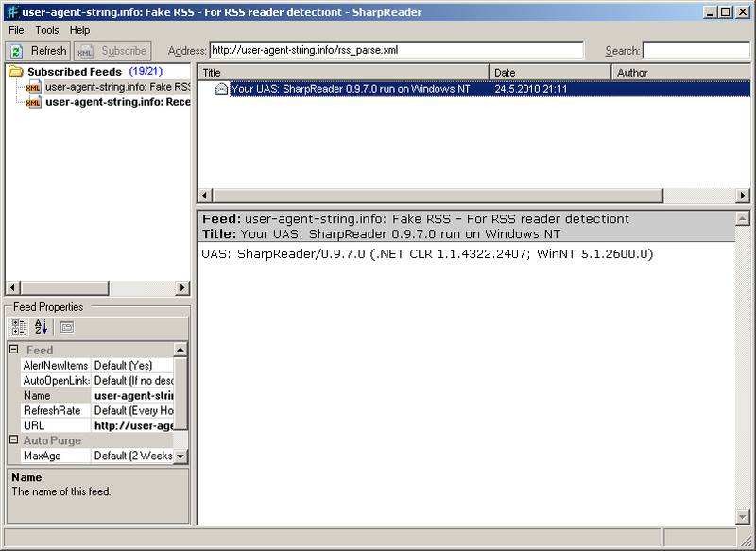This screenshot has width=756, height=551.
Task: Click the Search input field
Action: click(696, 50)
